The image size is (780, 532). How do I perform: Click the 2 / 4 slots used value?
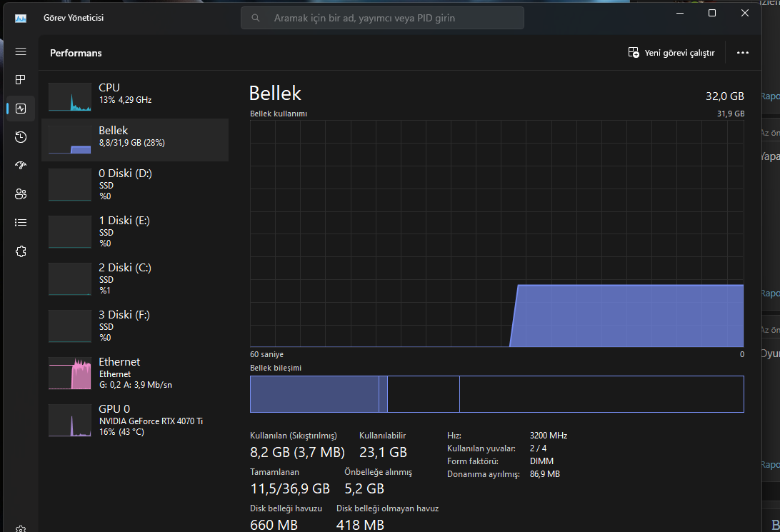click(x=538, y=448)
